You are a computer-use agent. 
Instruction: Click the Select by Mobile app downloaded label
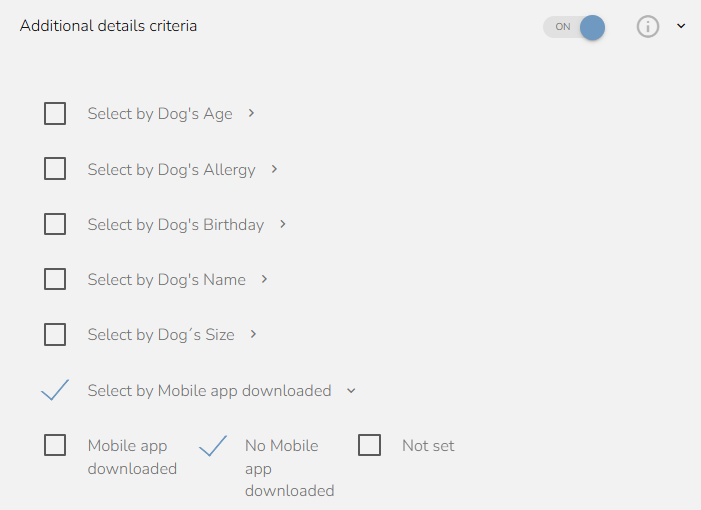coord(209,391)
